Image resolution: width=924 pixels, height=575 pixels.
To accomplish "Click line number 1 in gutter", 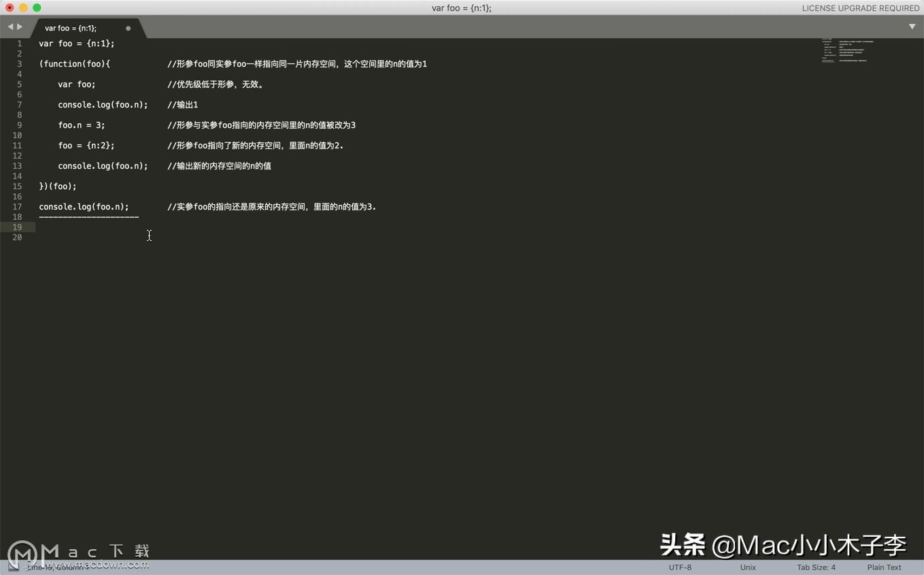I will click(19, 44).
